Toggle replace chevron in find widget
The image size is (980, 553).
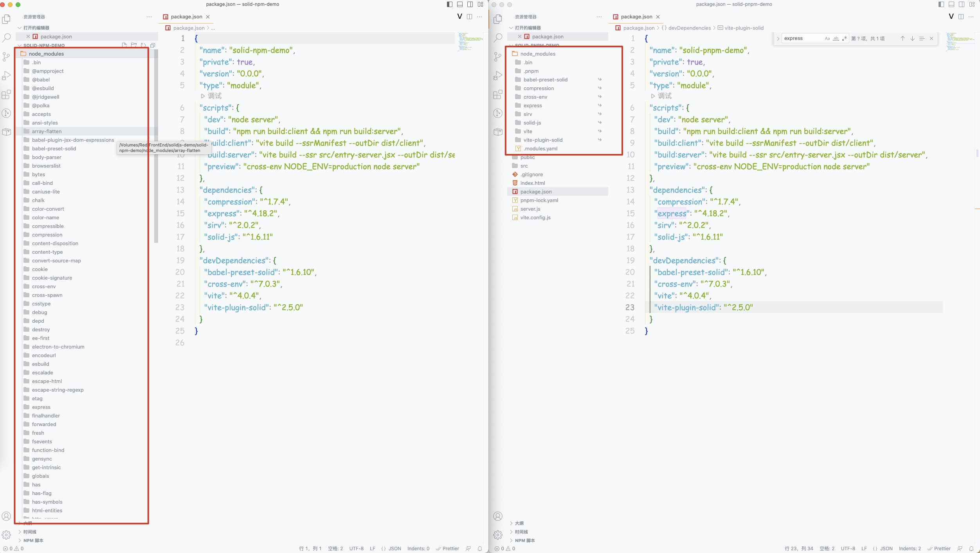[778, 38]
